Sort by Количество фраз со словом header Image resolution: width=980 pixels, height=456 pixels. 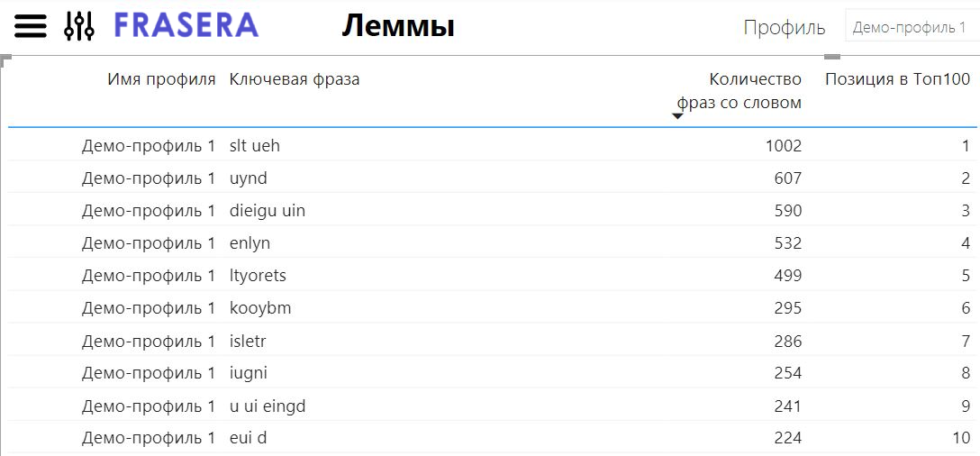[739, 90]
